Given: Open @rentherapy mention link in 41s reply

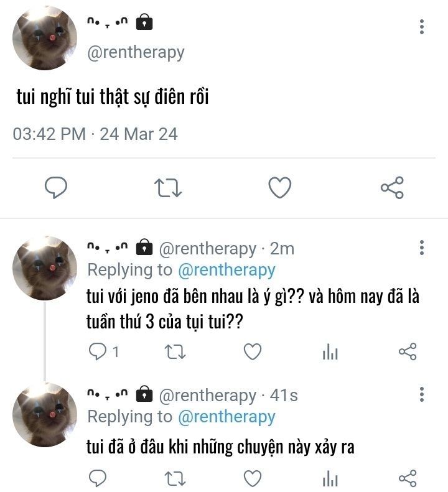Looking at the screenshot, I should tap(226, 417).
